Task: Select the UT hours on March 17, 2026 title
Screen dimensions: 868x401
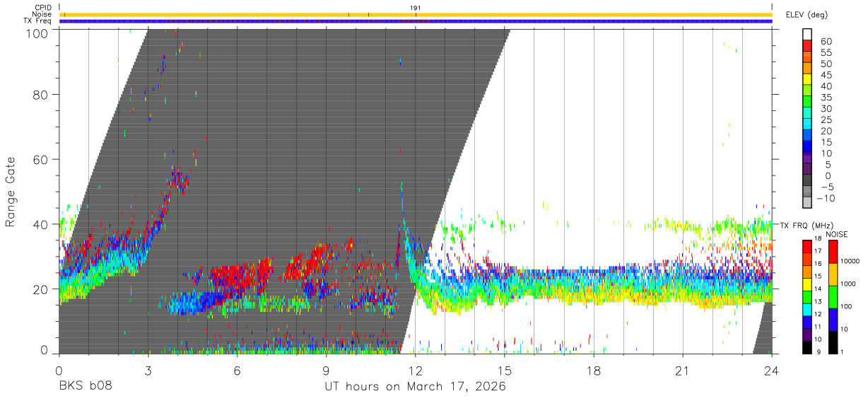Action: [x=415, y=387]
